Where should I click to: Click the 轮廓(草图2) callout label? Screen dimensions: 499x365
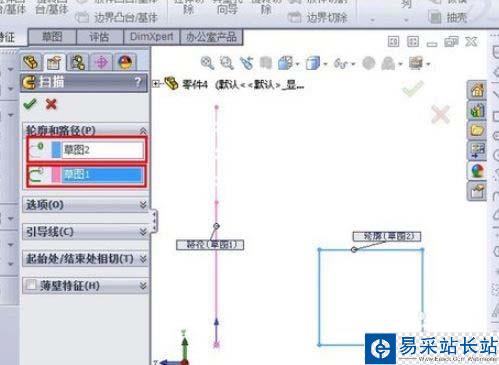(x=387, y=236)
